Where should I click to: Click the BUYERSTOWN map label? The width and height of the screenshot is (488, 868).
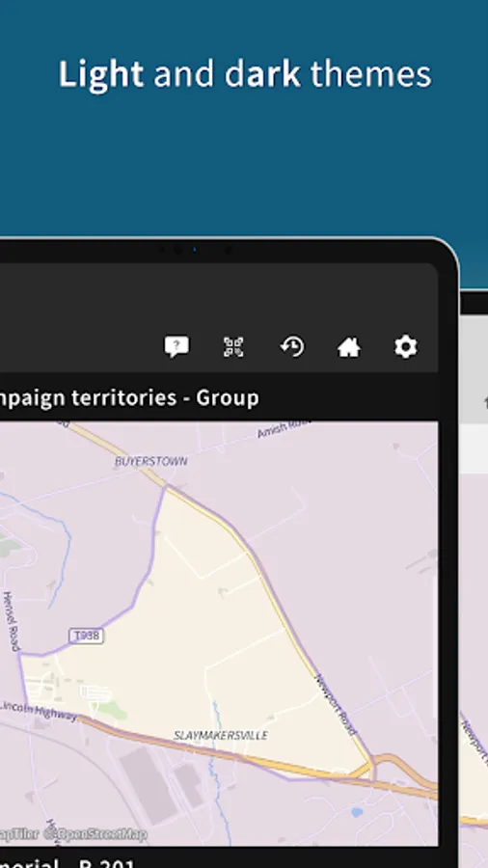click(151, 461)
